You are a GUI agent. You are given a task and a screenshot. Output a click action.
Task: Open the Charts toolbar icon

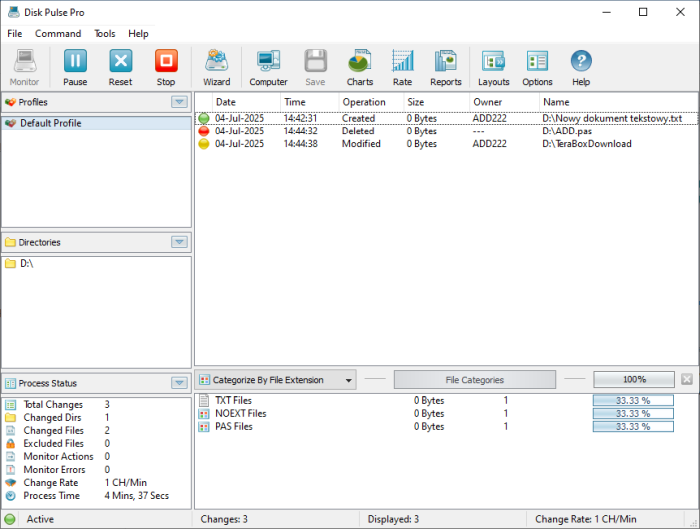(x=360, y=61)
